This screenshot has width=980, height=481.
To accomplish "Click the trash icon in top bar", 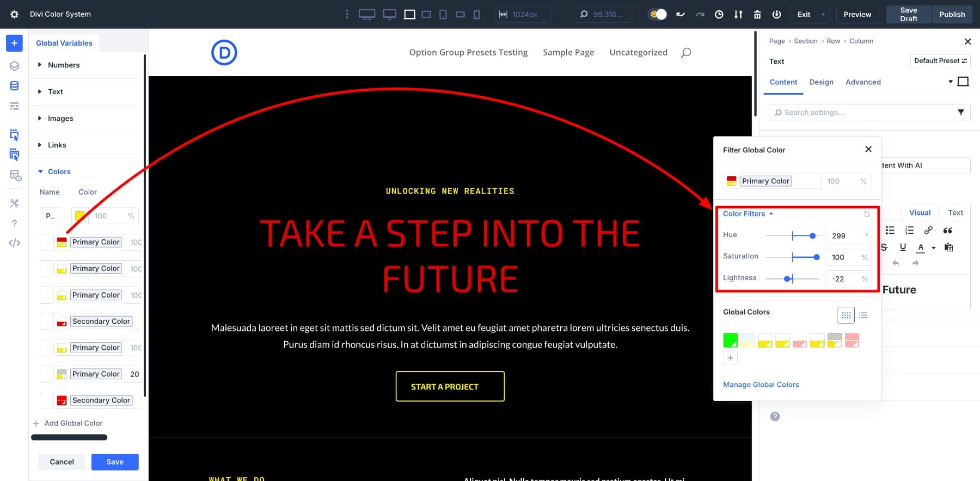I will click(757, 14).
